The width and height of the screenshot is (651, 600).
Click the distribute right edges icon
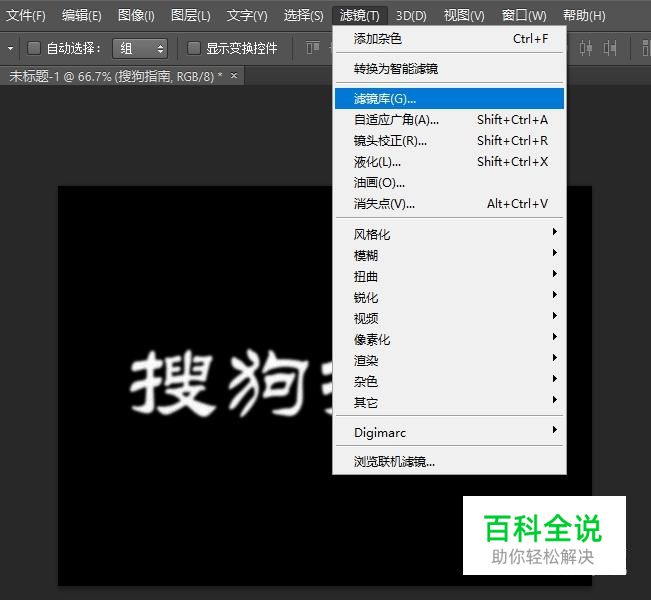click(610, 48)
